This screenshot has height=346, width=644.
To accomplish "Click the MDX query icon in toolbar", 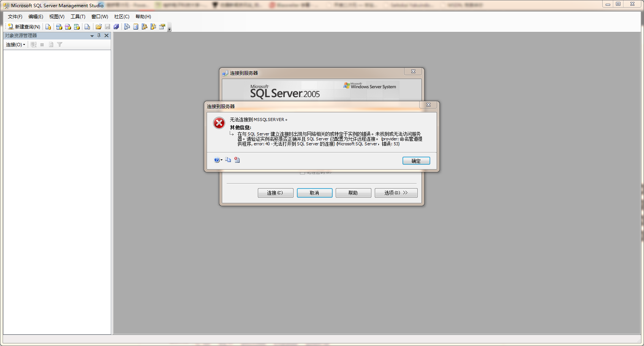I will coord(59,27).
